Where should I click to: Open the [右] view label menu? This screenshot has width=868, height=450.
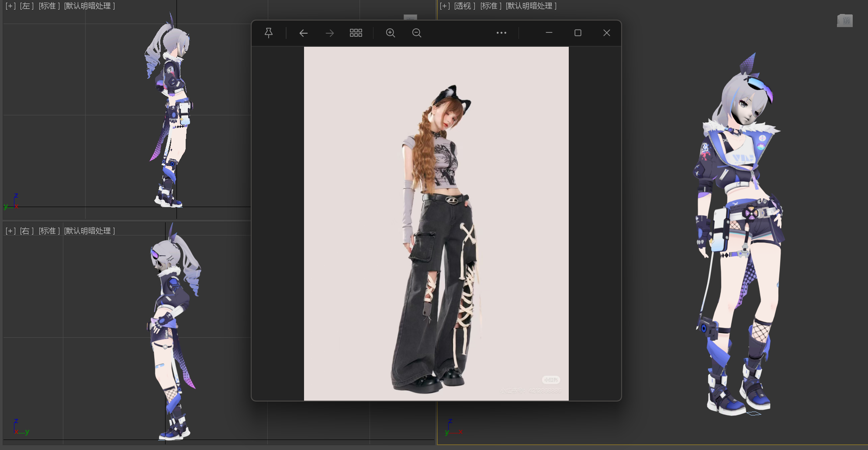pyautogui.click(x=27, y=231)
